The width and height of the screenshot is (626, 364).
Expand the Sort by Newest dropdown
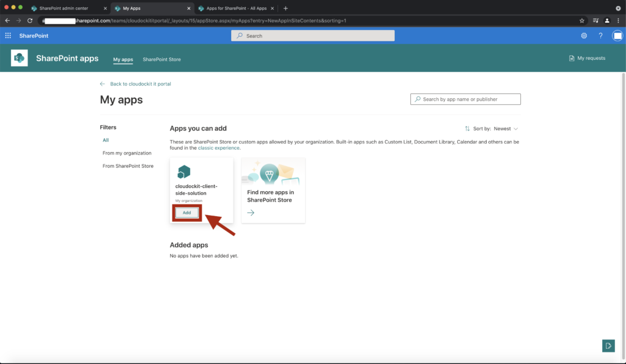point(506,129)
